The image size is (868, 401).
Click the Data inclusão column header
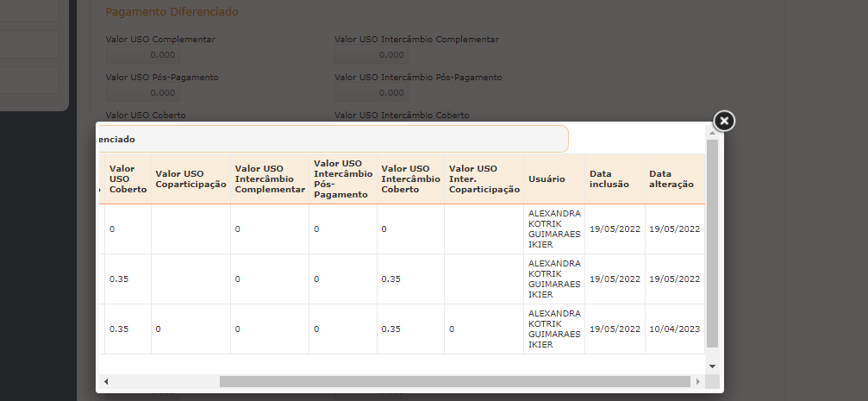[612, 179]
